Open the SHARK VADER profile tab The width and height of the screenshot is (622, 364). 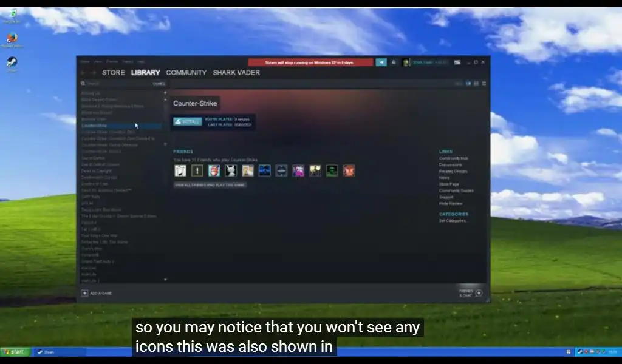(x=236, y=73)
